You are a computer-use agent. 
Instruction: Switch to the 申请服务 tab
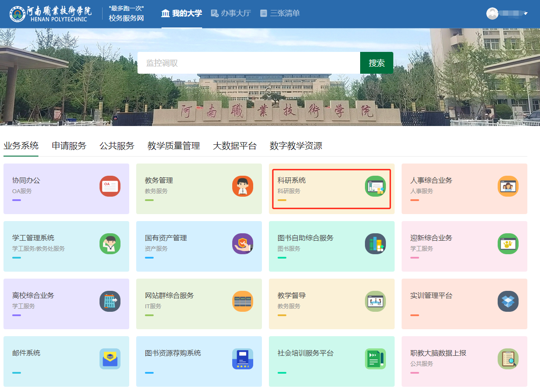tap(69, 146)
